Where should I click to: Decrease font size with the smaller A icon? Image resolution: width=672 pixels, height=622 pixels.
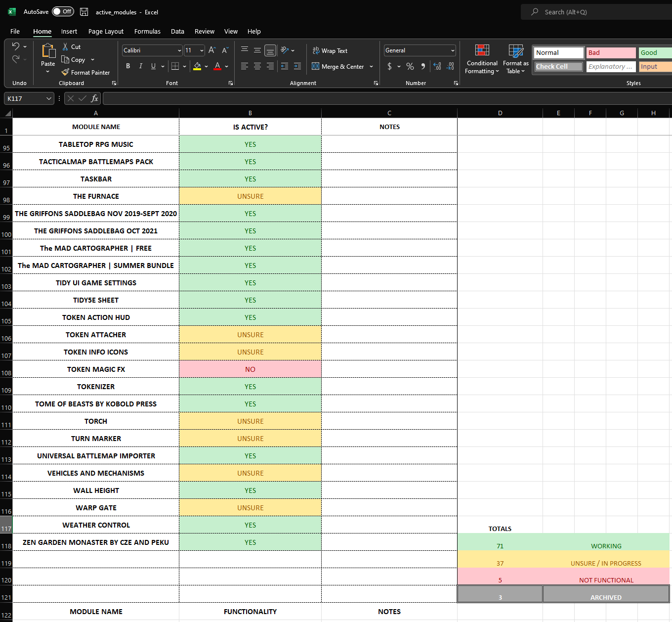225,50
